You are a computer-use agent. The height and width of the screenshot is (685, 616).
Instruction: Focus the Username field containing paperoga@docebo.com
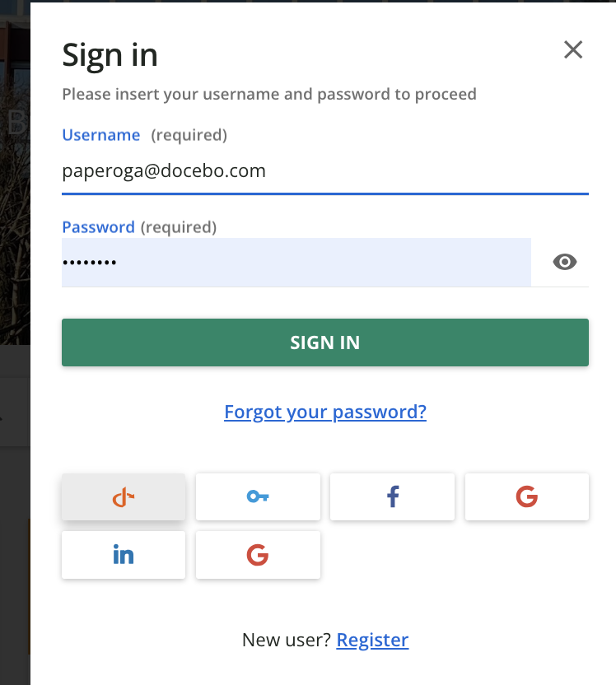324,171
